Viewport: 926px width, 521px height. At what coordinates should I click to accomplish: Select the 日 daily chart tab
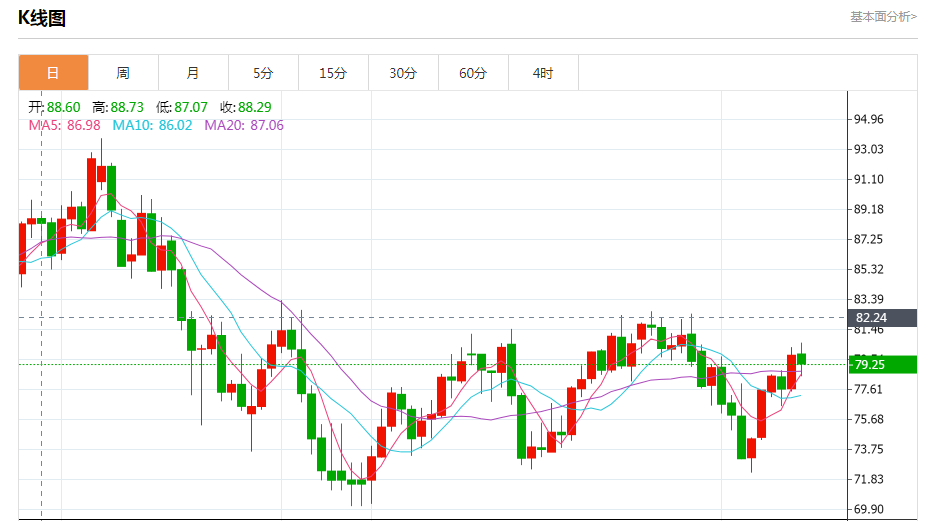(x=53, y=73)
